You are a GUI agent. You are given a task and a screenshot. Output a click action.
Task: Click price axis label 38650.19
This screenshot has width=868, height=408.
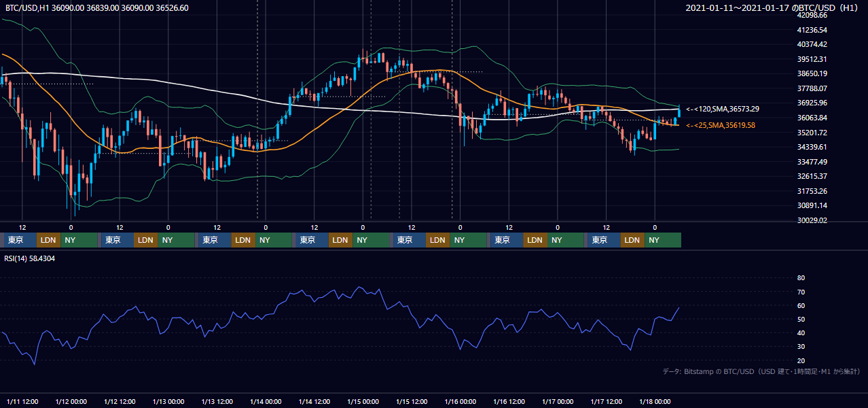tap(812, 73)
